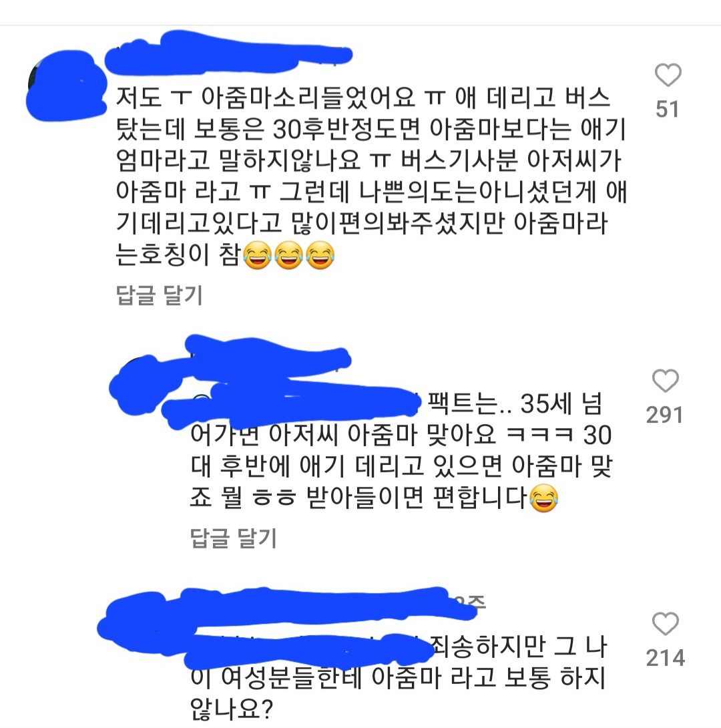721x728 pixels.
Task: Tap the mention before 죄송하지만 text
Action: (308, 647)
